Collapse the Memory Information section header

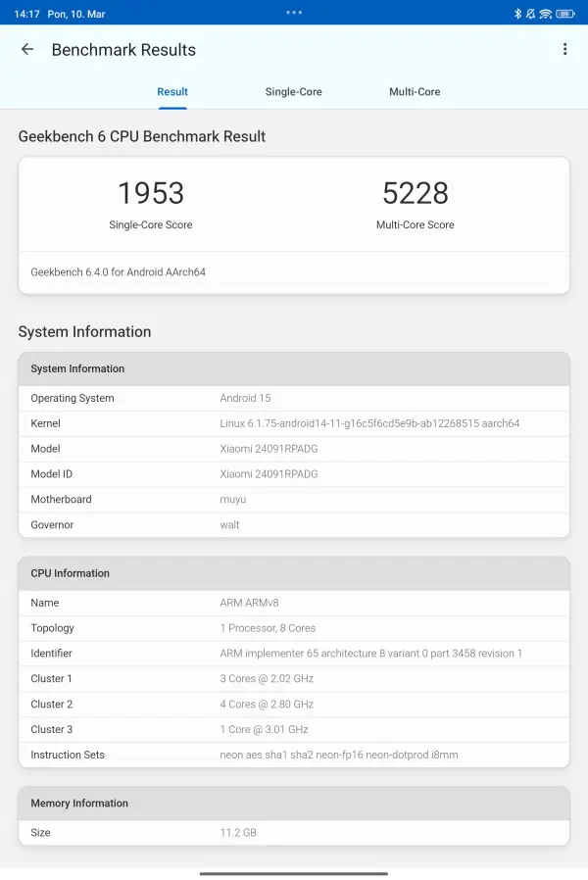click(294, 803)
